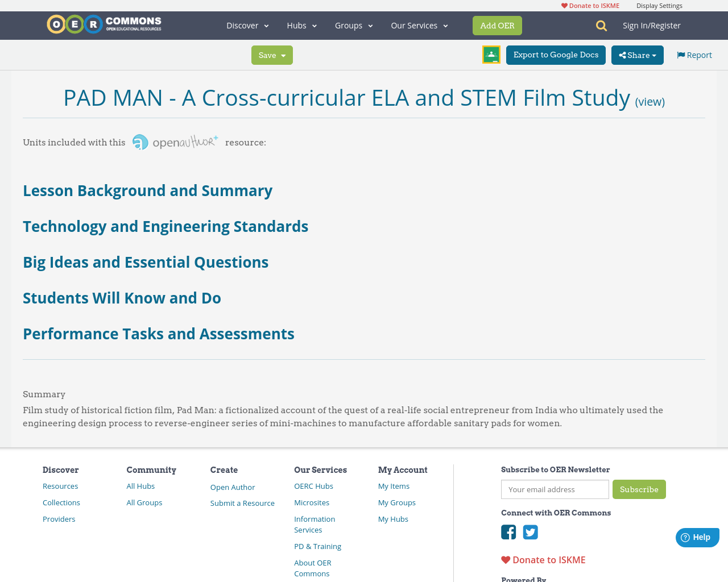The image size is (728, 582).
Task: Click Export to Google Docs
Action: (x=556, y=55)
